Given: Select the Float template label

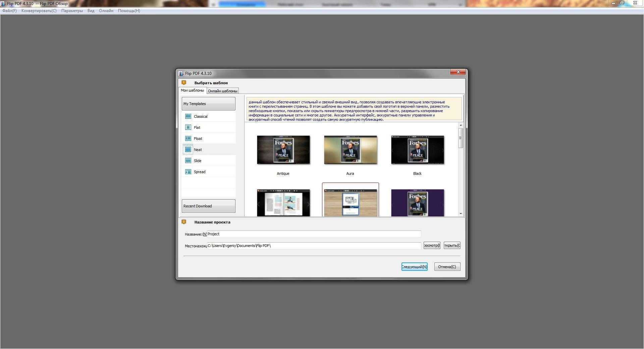Looking at the screenshot, I should [x=198, y=139].
